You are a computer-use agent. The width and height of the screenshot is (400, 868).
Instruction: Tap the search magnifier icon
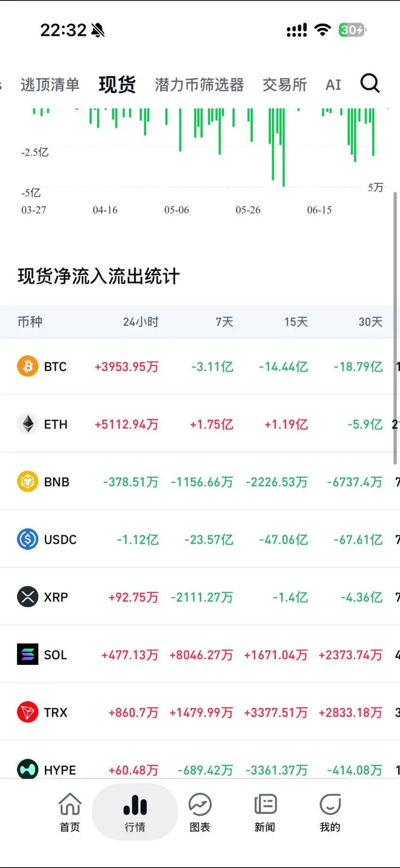click(x=370, y=84)
